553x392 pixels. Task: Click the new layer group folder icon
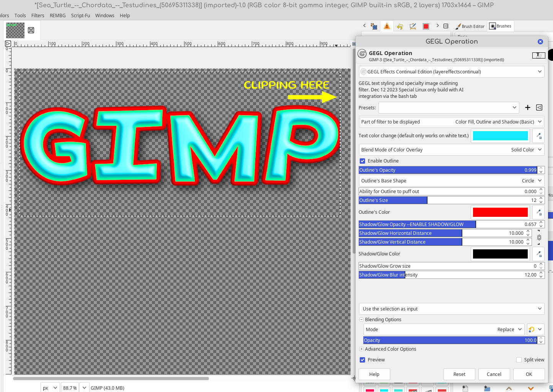pyautogui.click(x=487, y=388)
